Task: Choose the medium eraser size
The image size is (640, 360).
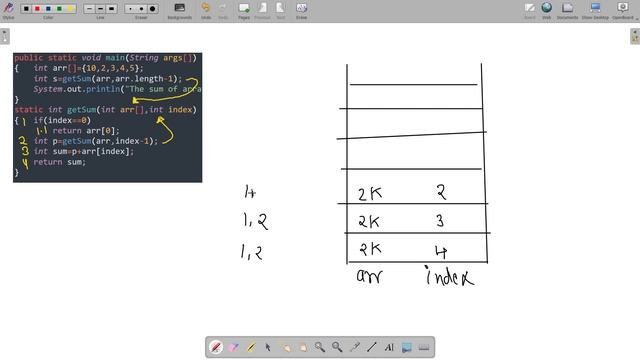Action: pos(142,9)
